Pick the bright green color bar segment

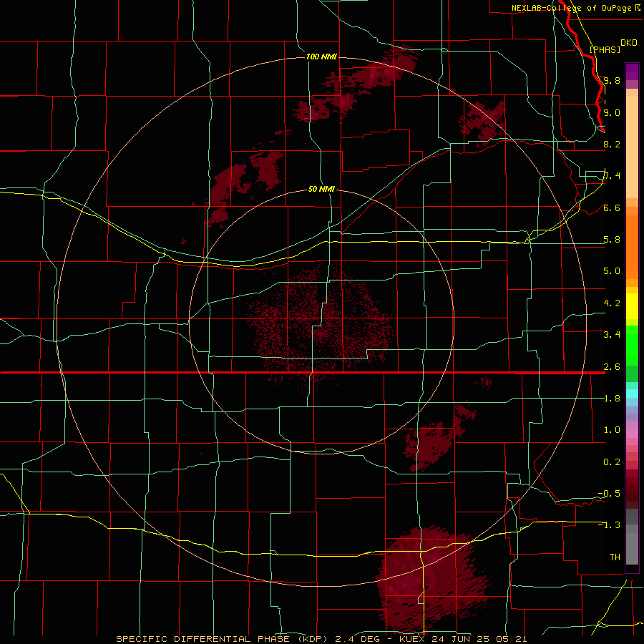pos(632,346)
